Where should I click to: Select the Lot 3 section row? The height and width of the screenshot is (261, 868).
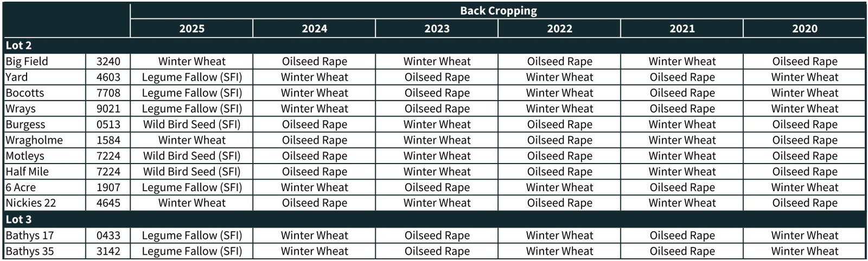[x=19, y=219]
